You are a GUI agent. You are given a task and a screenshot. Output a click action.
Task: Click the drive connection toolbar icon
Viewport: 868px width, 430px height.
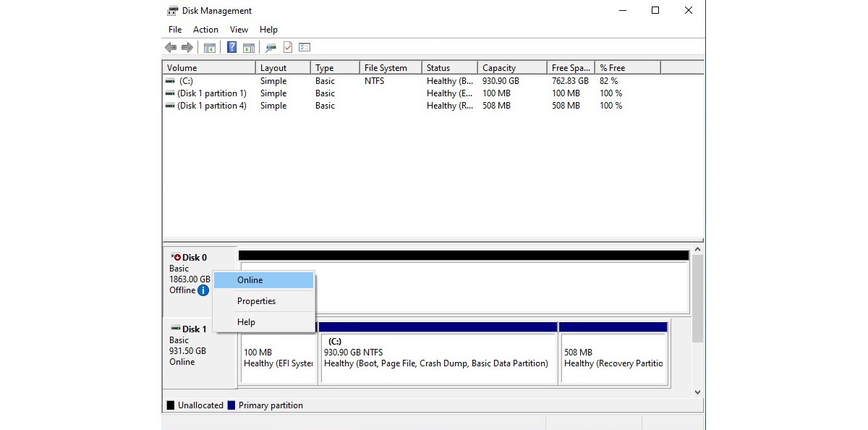271,48
